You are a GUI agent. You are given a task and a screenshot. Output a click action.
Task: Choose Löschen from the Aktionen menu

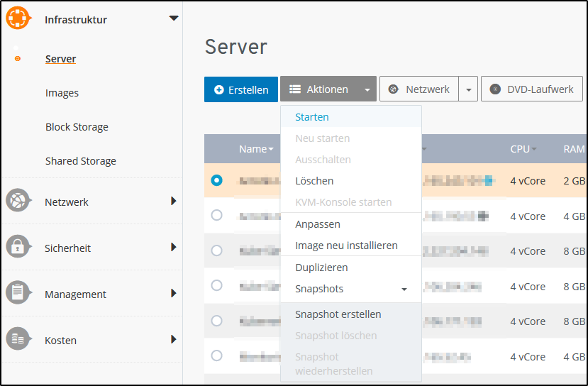[x=351, y=181]
